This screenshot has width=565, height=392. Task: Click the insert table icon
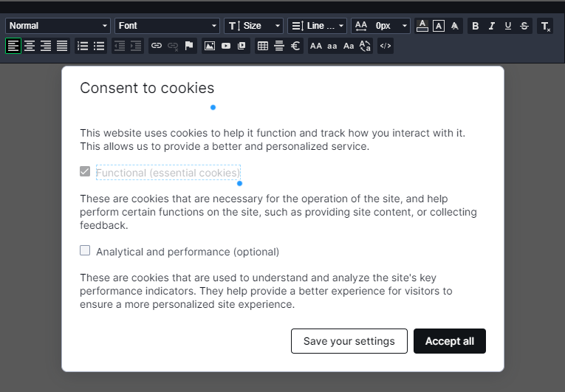click(x=262, y=46)
